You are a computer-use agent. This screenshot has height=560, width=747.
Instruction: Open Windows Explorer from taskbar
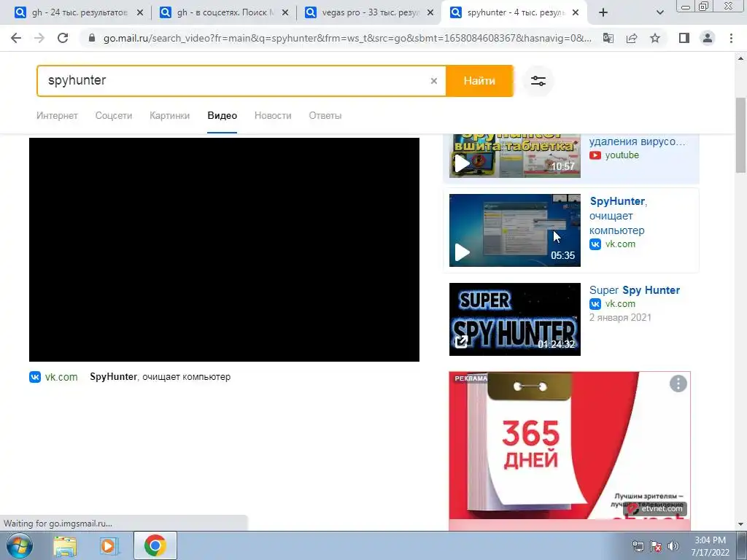pyautogui.click(x=65, y=545)
